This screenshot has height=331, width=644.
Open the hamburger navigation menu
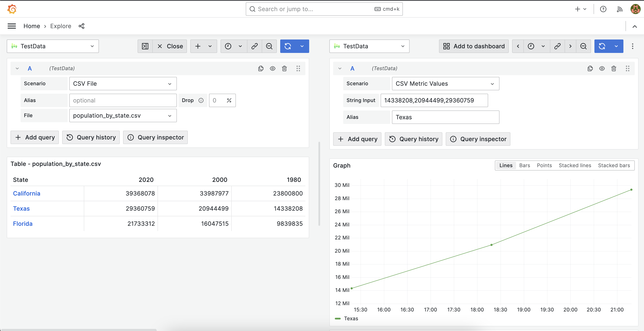click(x=12, y=26)
